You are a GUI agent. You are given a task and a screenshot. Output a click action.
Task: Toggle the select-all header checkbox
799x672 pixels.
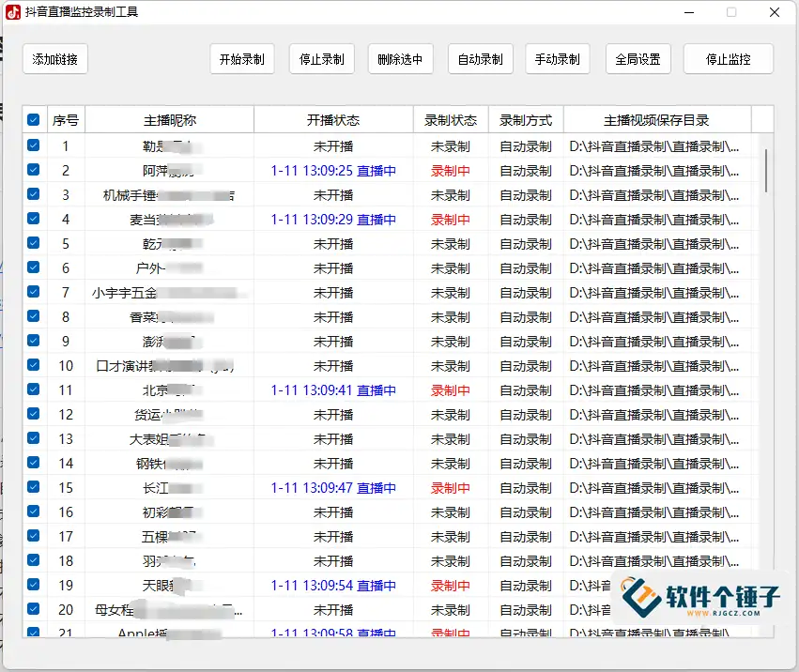tap(34, 120)
